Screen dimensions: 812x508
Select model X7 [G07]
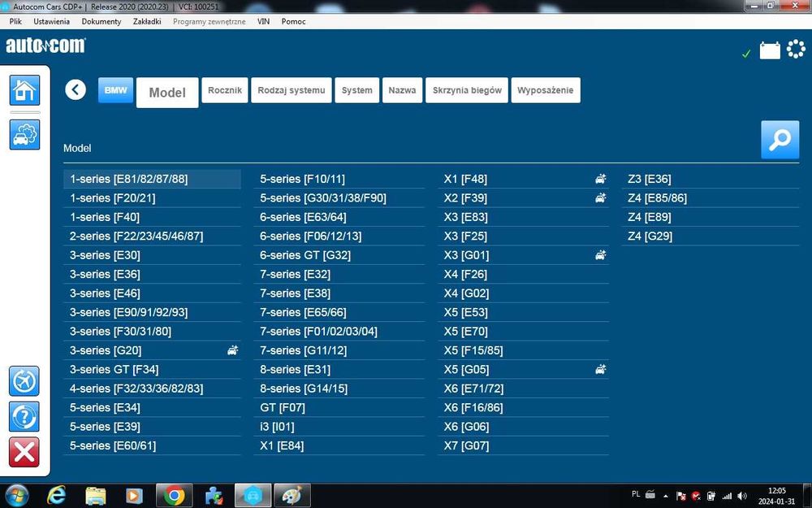[523, 445]
